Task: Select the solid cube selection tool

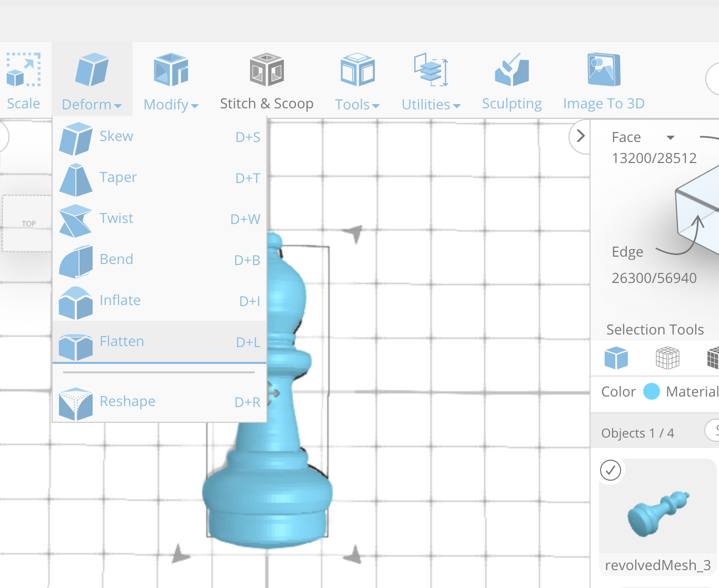Action: tap(616, 358)
